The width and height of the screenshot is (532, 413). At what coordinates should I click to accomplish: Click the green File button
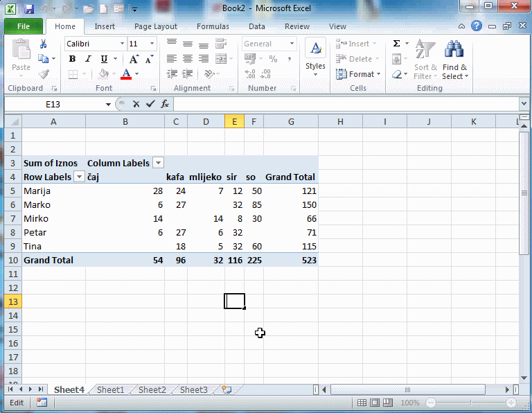[x=23, y=26]
